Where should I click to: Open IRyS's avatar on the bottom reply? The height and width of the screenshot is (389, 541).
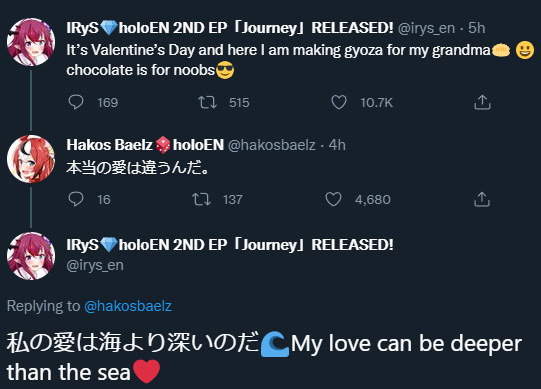[x=31, y=256]
